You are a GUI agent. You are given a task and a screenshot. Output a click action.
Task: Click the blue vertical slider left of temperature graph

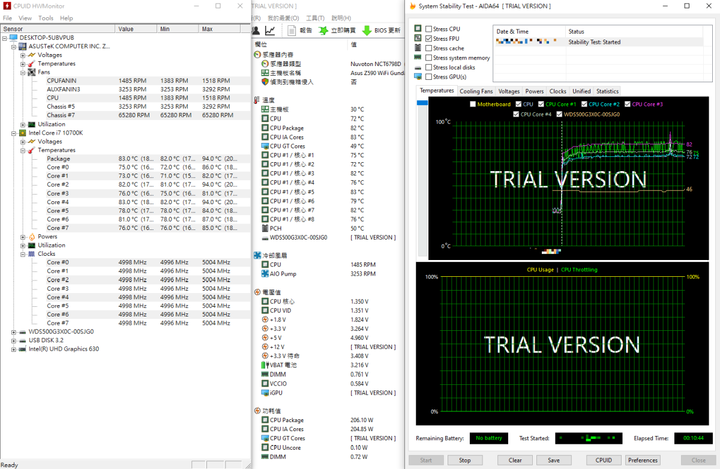pyautogui.click(x=422, y=103)
